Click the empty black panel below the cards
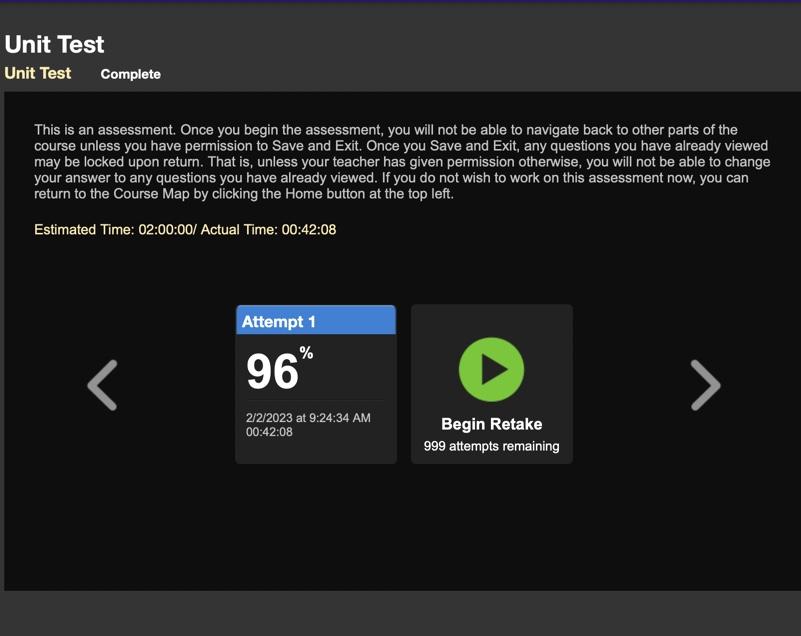The width and height of the screenshot is (801, 636). click(x=400, y=530)
